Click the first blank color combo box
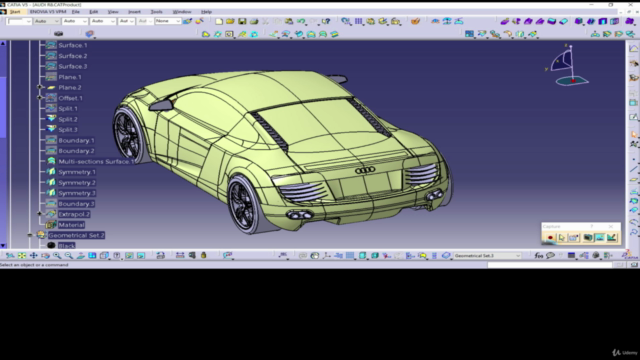 (19, 21)
